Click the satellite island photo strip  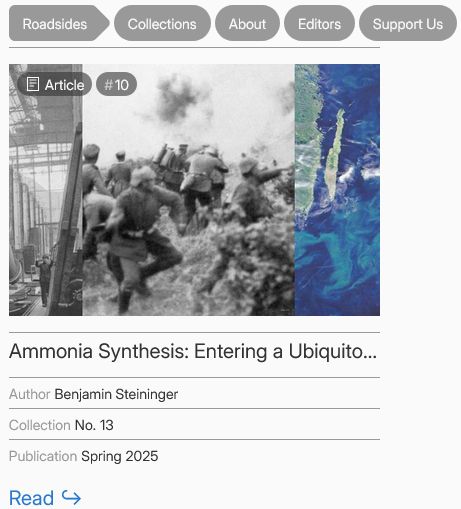point(337,190)
